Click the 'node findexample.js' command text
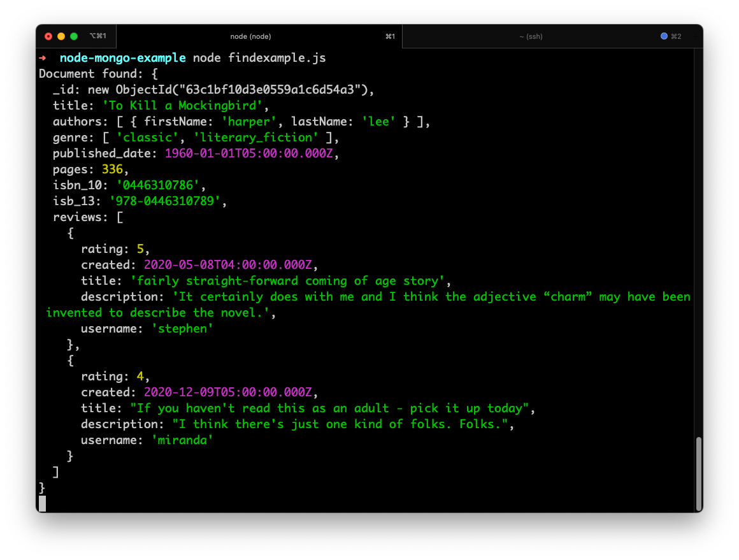 (x=259, y=58)
